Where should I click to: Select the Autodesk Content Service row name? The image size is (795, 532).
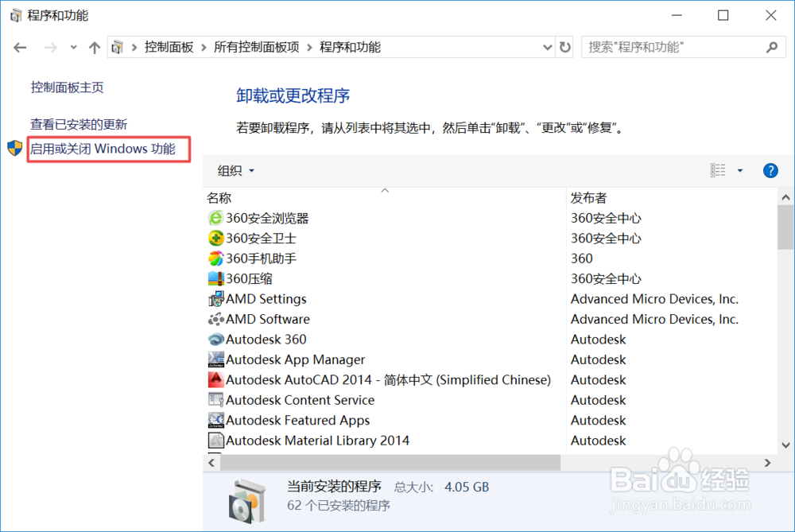pos(300,400)
